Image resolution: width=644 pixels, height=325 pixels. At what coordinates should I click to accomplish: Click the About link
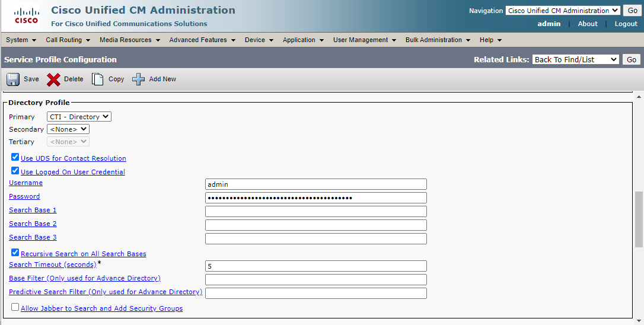pos(588,24)
